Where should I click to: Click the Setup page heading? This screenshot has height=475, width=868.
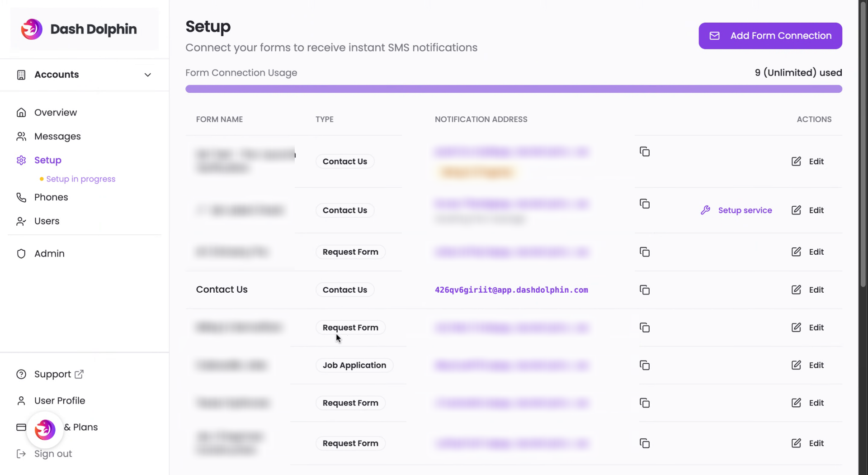[x=208, y=26]
